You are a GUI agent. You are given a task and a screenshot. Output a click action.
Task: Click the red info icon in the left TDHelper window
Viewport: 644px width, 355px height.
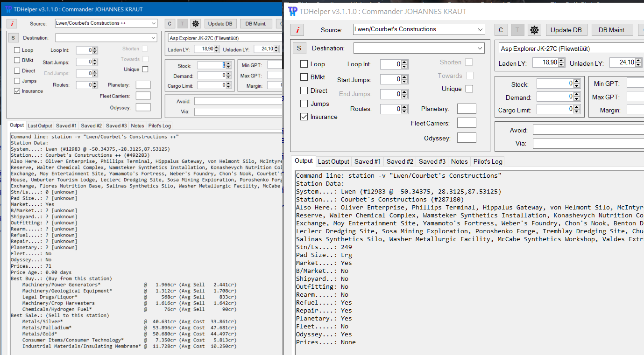(x=12, y=23)
